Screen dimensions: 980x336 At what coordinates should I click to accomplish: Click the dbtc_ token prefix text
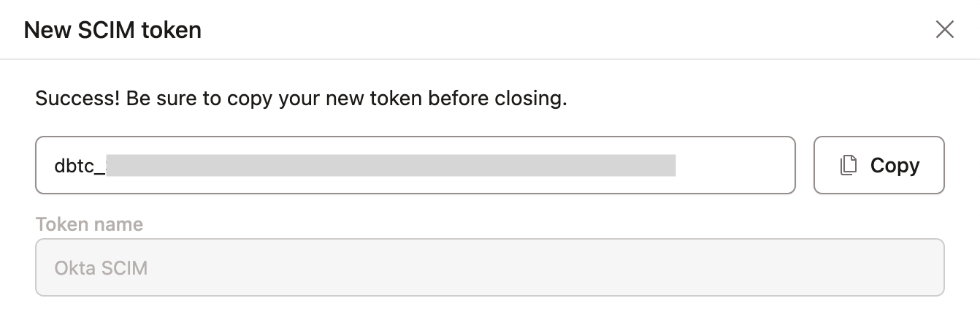79,166
